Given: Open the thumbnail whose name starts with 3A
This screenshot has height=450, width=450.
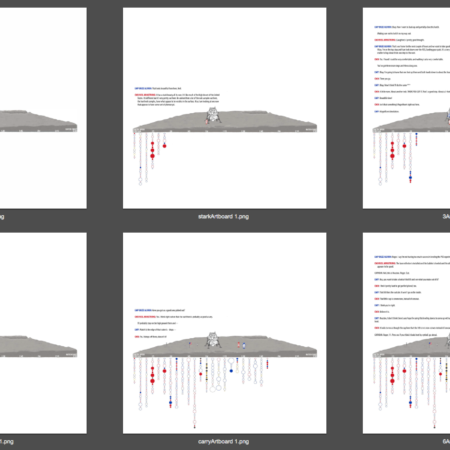Looking at the screenshot, I should [x=406, y=108].
